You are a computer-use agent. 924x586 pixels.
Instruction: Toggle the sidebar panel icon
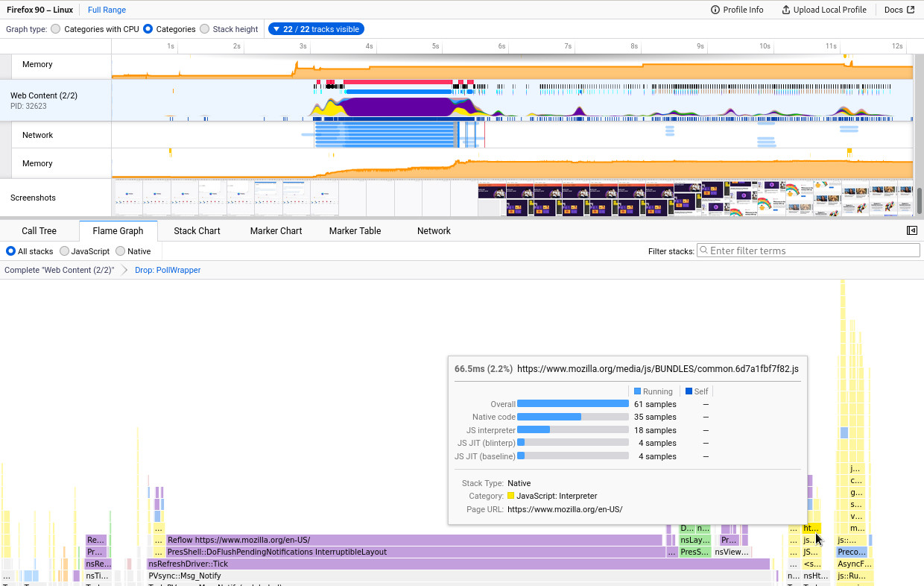tap(911, 230)
